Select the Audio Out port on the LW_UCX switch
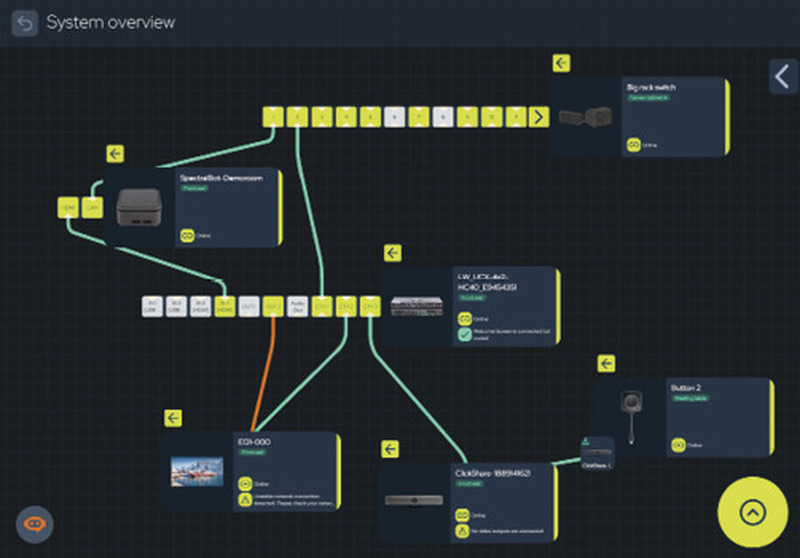 [297, 307]
